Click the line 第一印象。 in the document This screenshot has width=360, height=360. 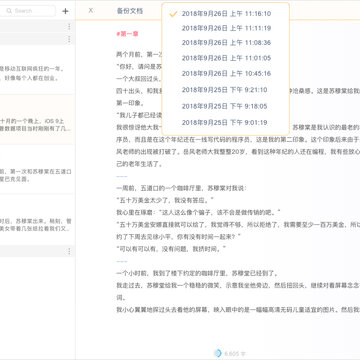pyautogui.click(x=130, y=103)
